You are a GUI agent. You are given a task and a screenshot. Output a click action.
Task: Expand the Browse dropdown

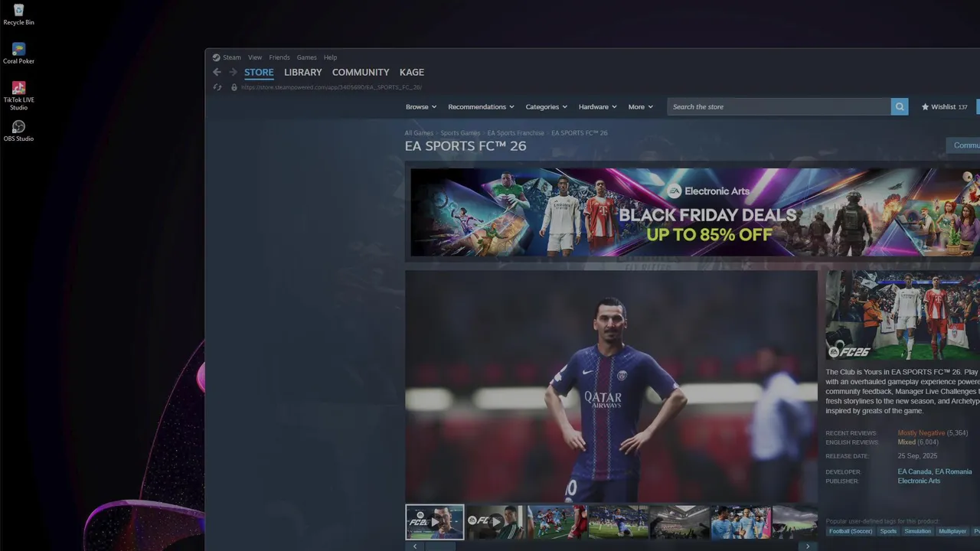pyautogui.click(x=421, y=107)
